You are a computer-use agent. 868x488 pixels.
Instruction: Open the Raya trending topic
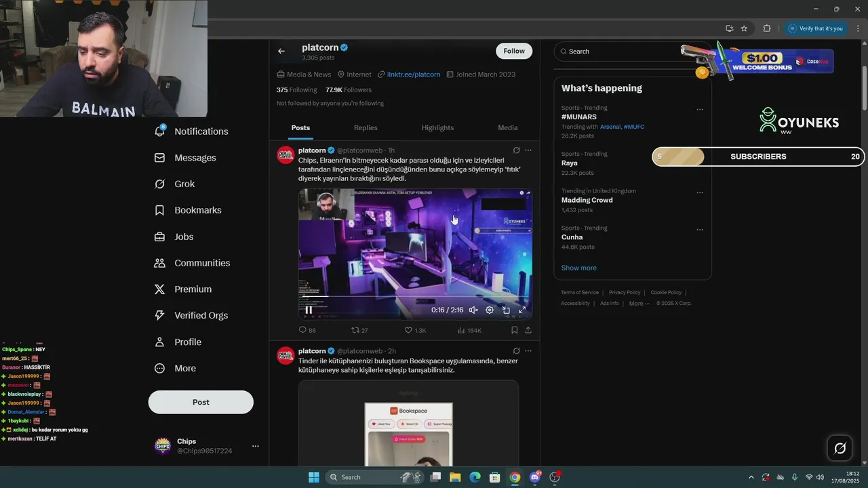[x=570, y=163]
